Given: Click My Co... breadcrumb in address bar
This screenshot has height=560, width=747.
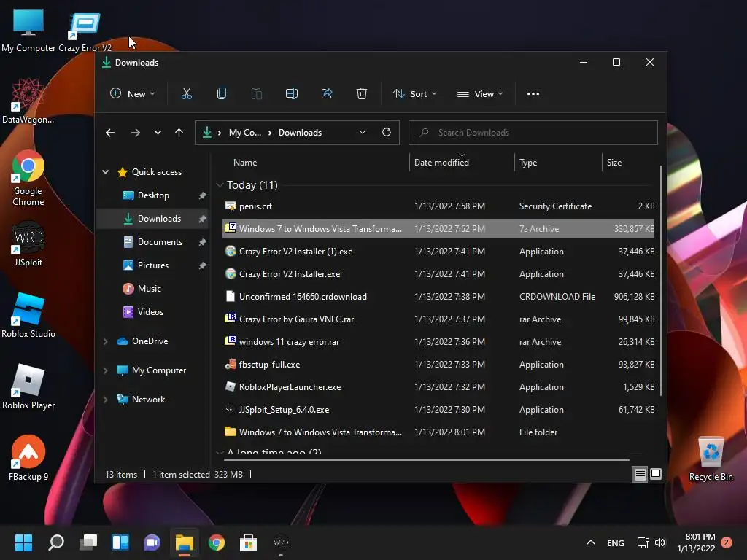Looking at the screenshot, I should [x=245, y=133].
